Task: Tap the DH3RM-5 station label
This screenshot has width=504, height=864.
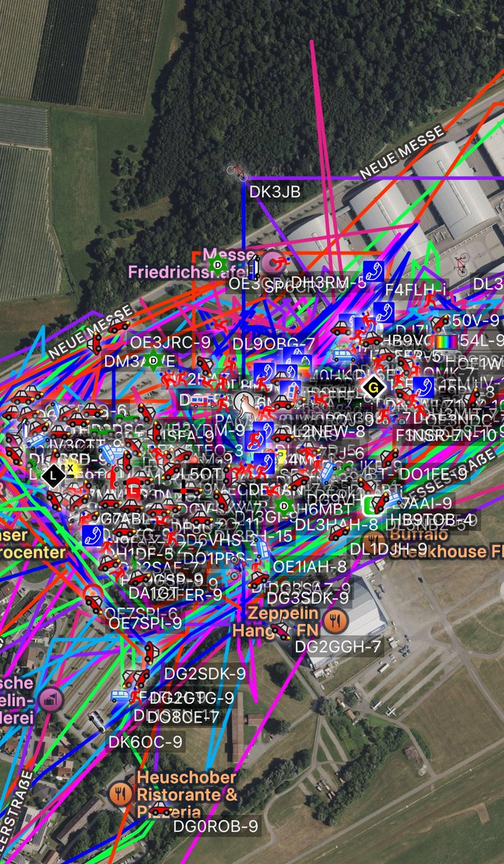Action: (x=328, y=282)
